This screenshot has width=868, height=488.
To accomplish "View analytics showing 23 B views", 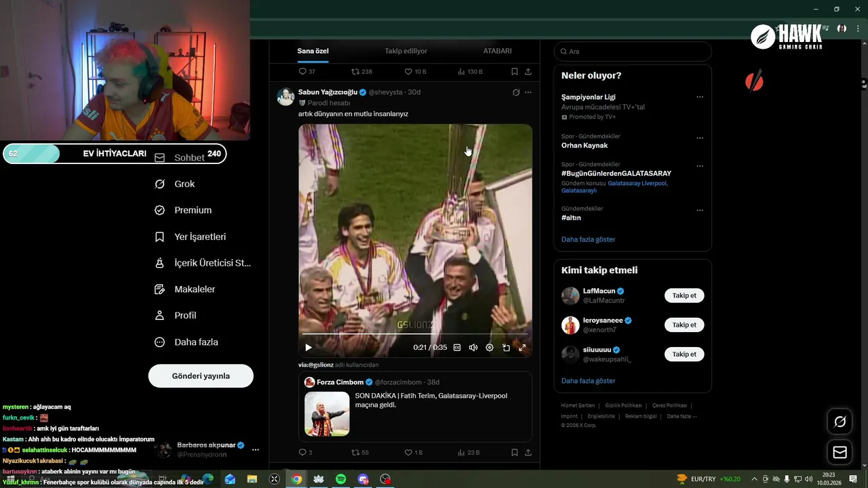I will (469, 452).
